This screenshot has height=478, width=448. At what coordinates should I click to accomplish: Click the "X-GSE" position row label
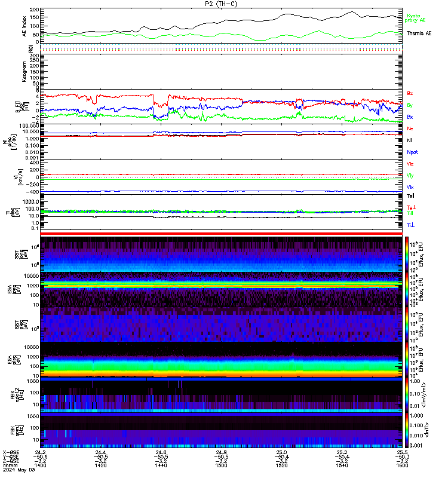tap(11, 453)
